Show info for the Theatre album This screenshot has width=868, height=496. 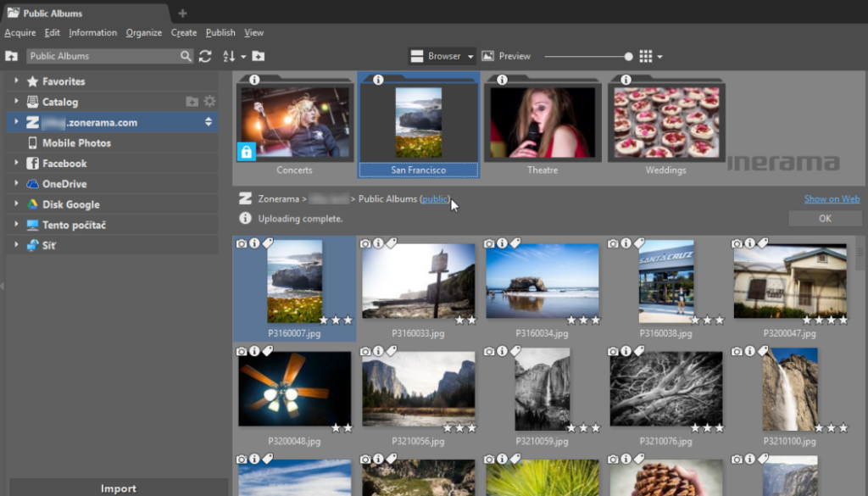click(502, 80)
